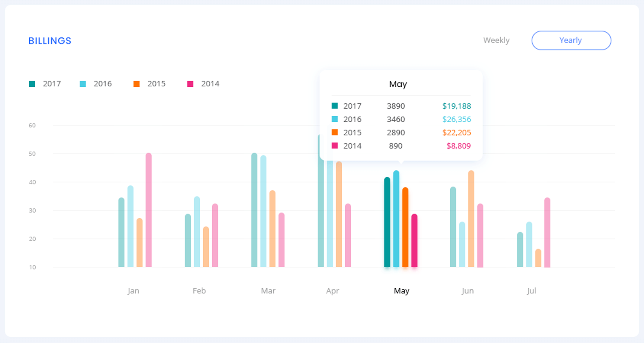Screen dimensions: 644x343
Task: Switch to the Weekly view
Action: tap(497, 40)
